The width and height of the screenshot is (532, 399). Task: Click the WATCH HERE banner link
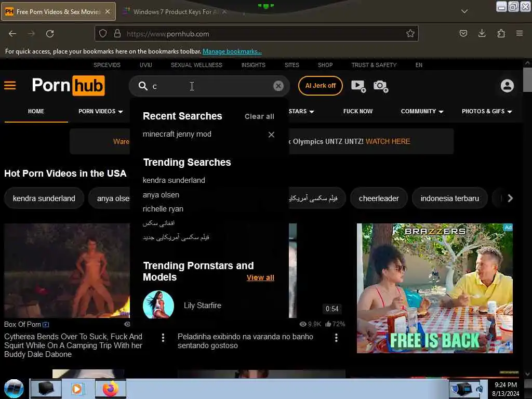coord(388,141)
